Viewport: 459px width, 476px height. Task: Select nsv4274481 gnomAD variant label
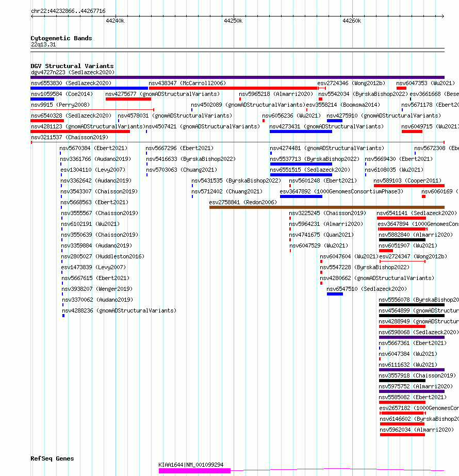point(327,148)
